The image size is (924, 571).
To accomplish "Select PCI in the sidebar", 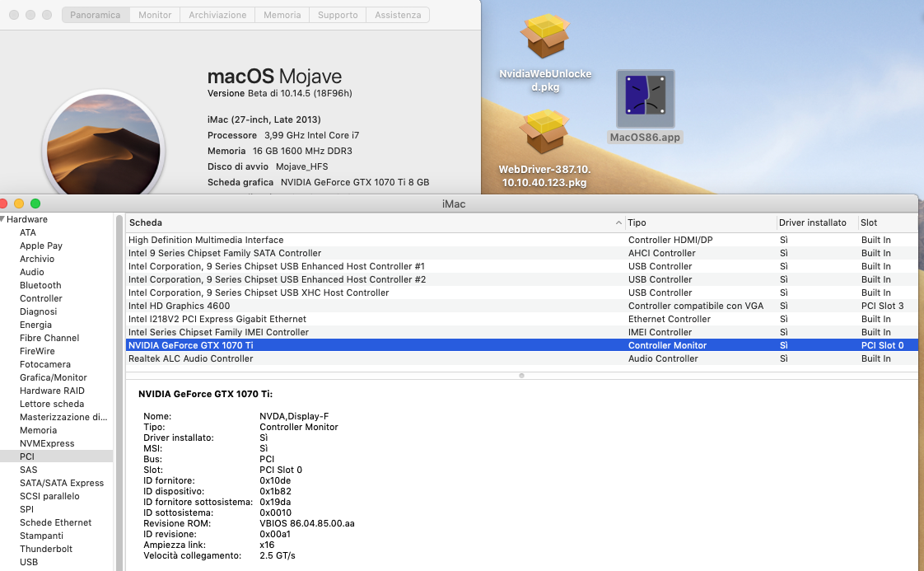I will pos(57,456).
